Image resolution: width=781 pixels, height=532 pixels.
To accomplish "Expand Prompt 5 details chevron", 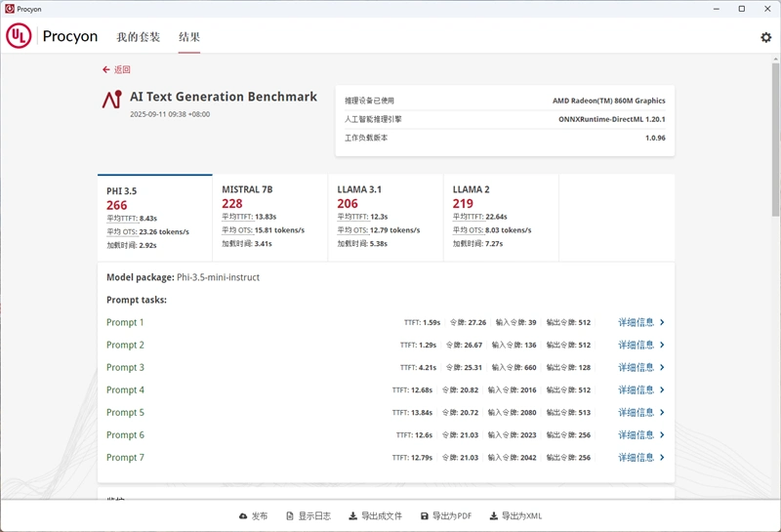I will click(662, 413).
